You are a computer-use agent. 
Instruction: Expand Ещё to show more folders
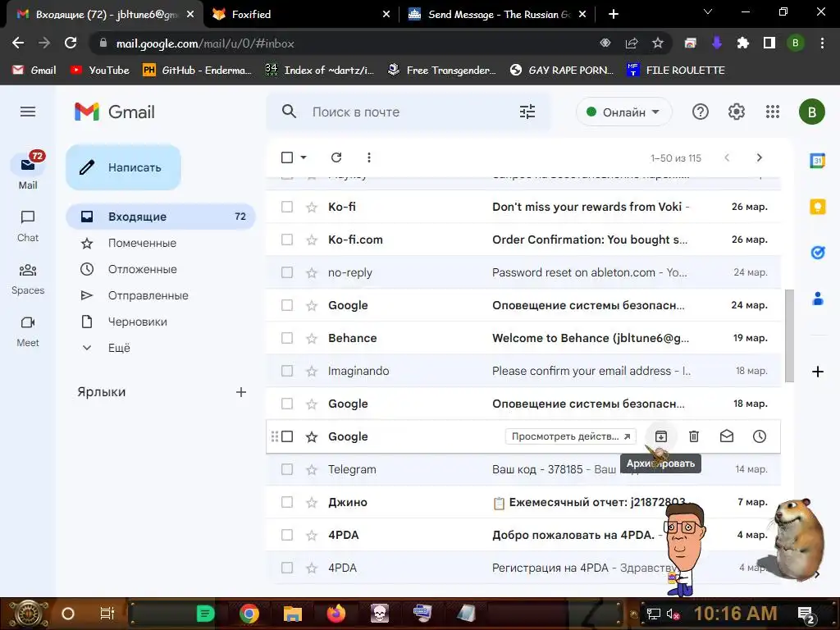[119, 348]
